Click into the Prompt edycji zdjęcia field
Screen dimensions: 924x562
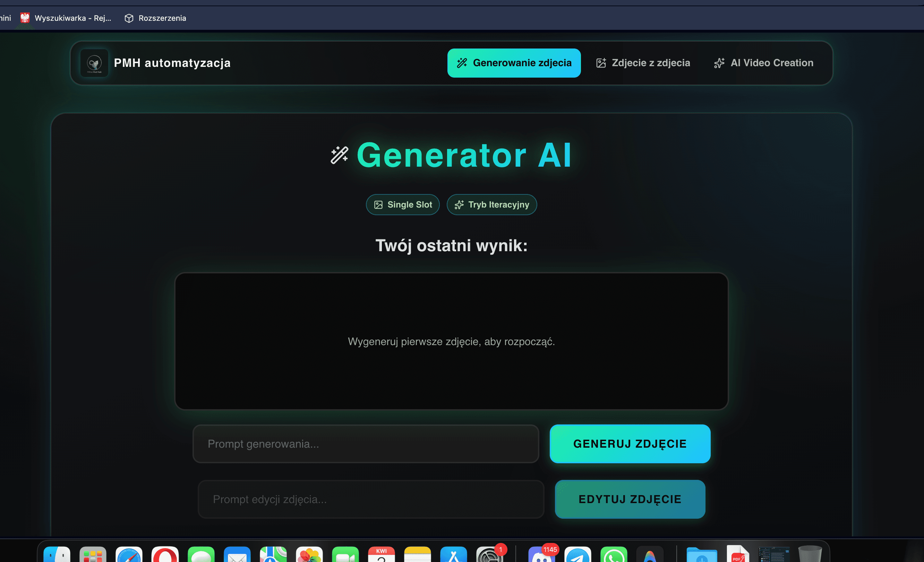371,499
